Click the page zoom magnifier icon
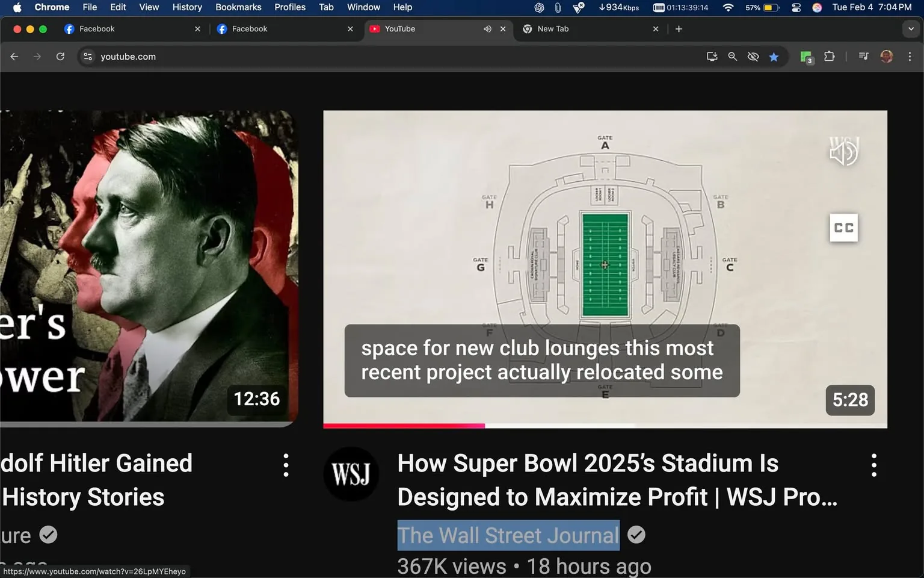 (732, 57)
